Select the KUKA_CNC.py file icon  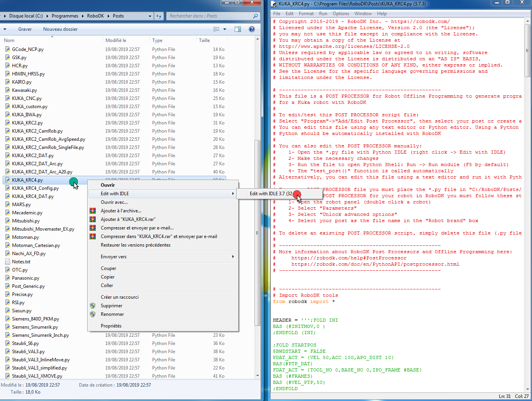tap(7, 98)
